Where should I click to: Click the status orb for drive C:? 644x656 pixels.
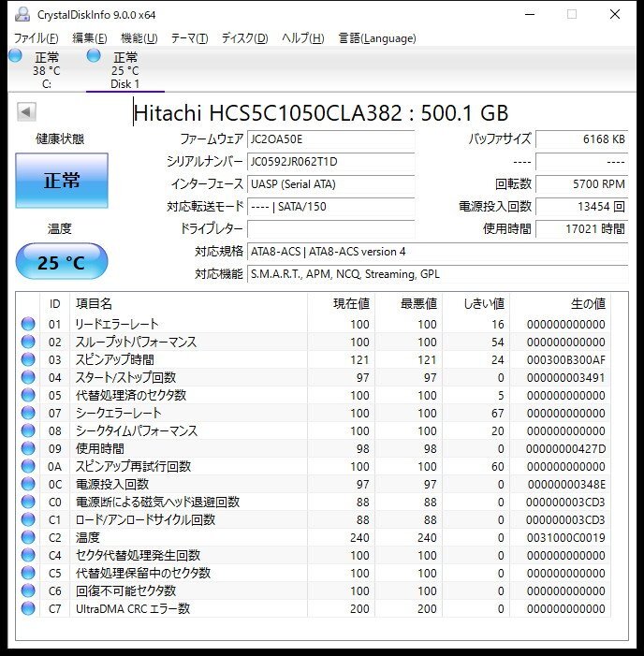tap(16, 55)
